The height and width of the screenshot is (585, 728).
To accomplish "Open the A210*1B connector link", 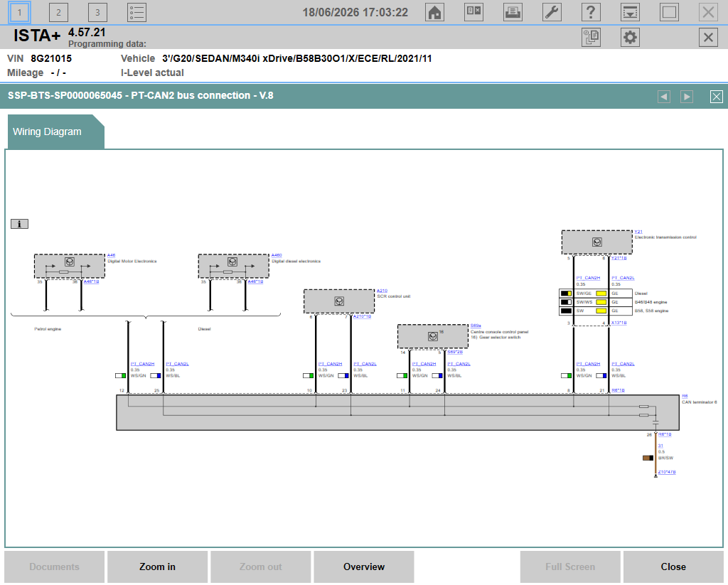I will 362,316.
